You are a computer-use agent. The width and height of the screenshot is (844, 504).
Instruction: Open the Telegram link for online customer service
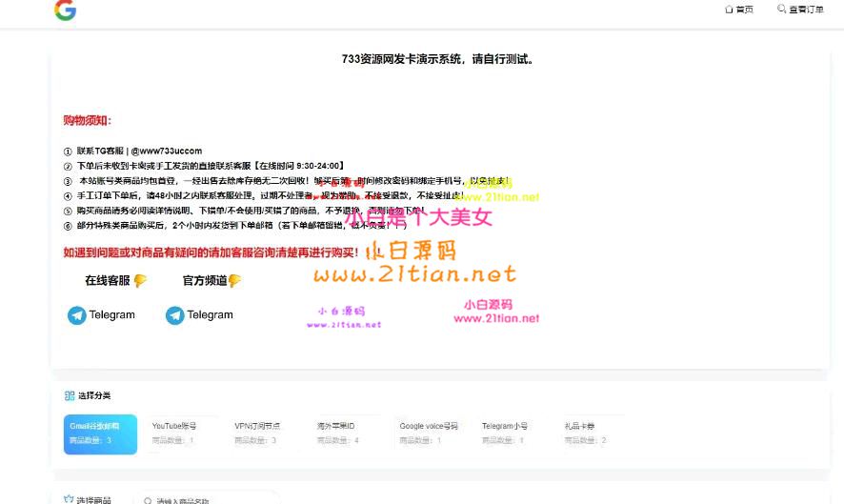pos(111,315)
